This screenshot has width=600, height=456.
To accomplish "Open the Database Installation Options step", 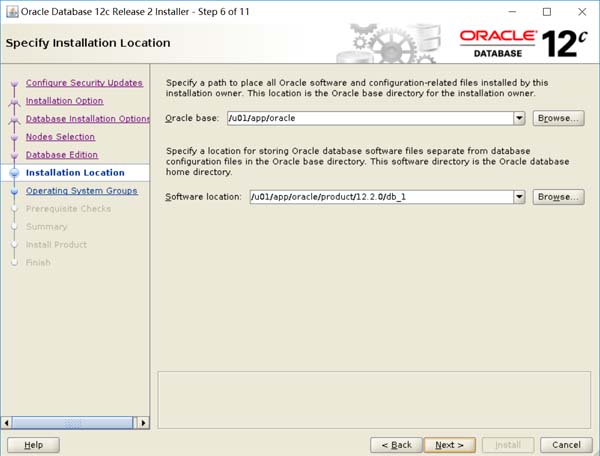I will coord(88,119).
